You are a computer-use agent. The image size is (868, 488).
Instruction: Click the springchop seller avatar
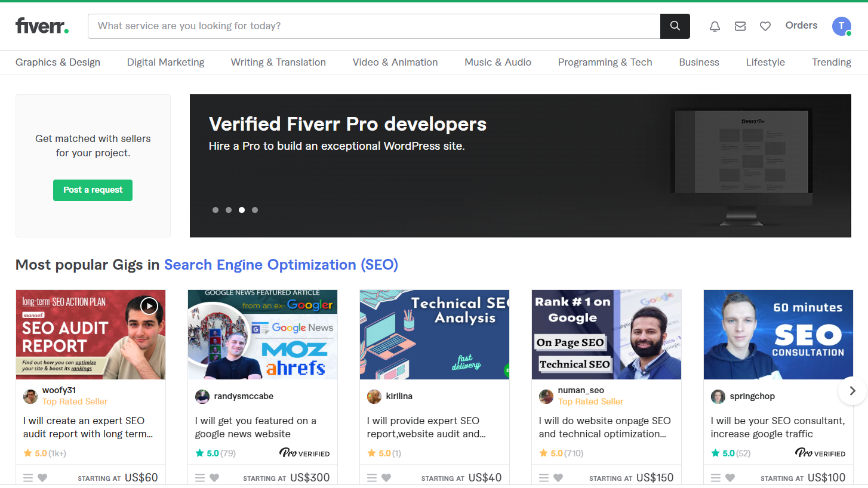pyautogui.click(x=718, y=397)
